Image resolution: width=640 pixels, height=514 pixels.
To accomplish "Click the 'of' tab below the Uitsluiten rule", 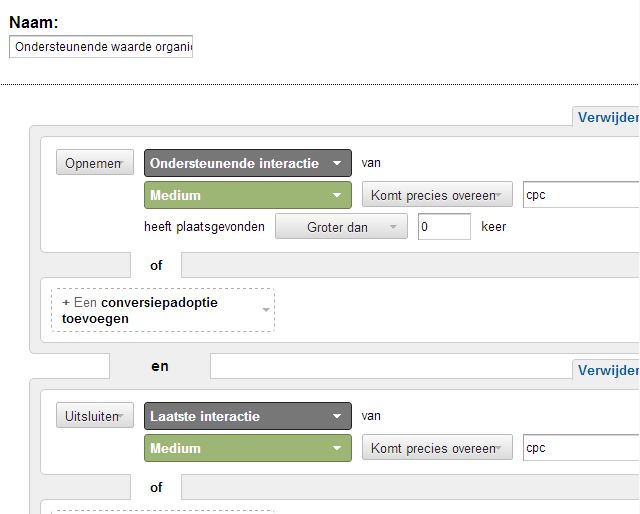I will point(156,487).
